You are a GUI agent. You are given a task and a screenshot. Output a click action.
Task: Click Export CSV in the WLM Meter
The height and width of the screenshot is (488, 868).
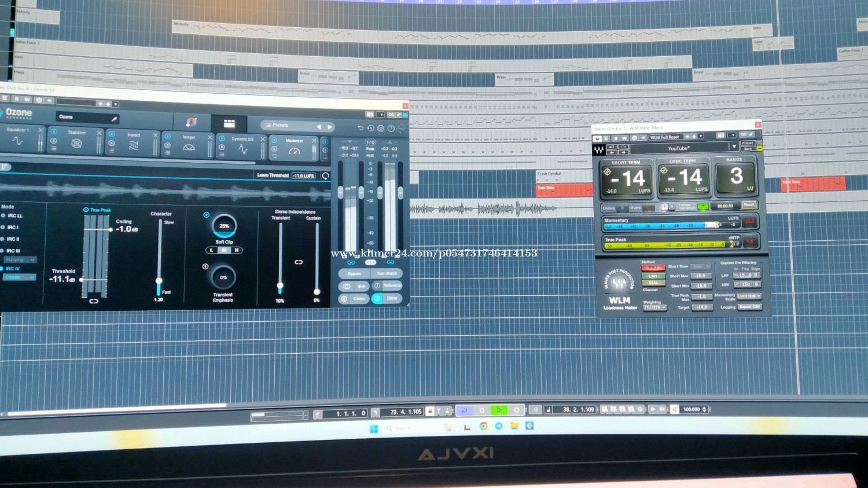[x=749, y=307]
